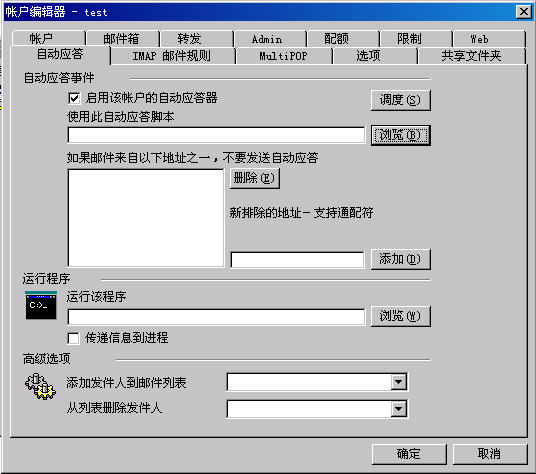Click the 添加 (D) button

(401, 259)
